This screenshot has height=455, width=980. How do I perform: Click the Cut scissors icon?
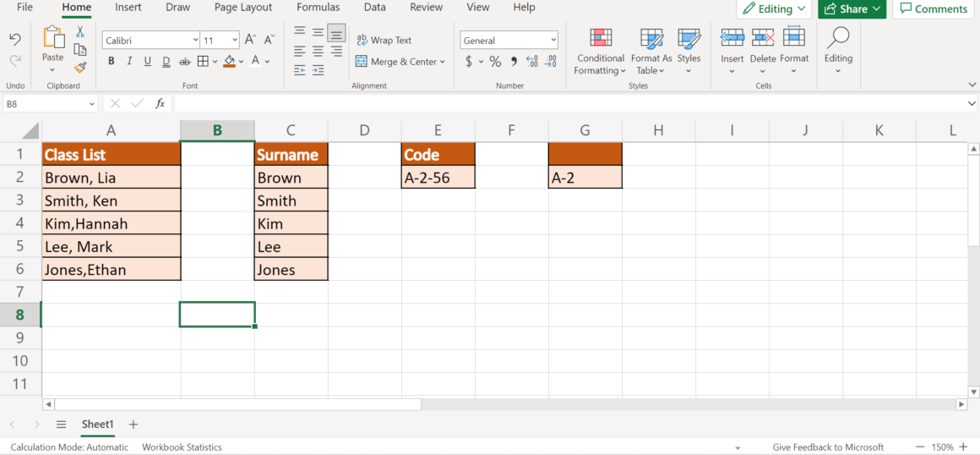pos(80,31)
